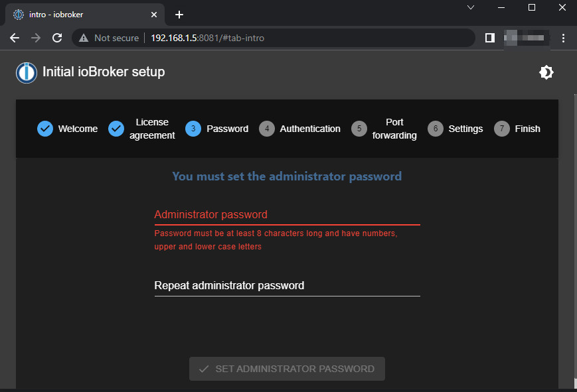Click the ioBroker logo icon
577x392 pixels.
click(x=27, y=72)
